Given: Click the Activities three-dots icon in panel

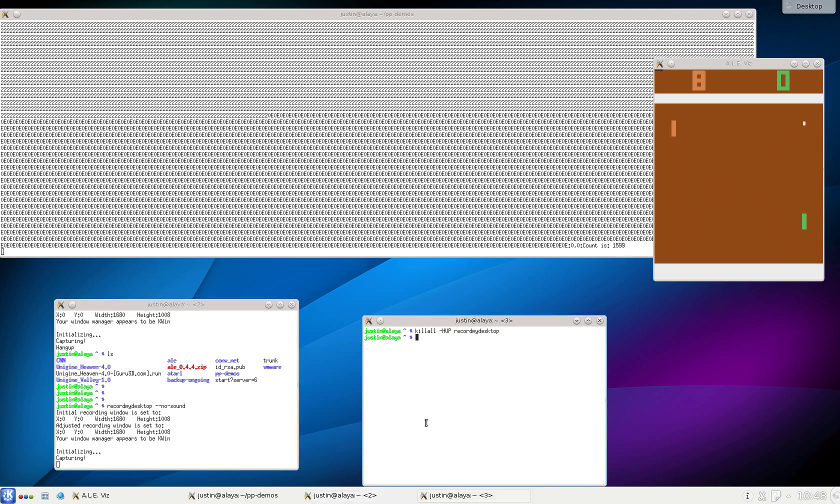Looking at the screenshot, I should click(26, 496).
